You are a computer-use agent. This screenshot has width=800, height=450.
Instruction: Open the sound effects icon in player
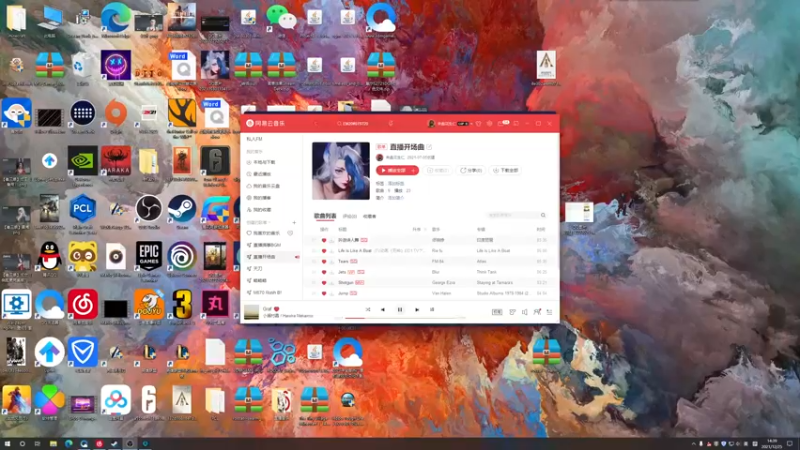pyautogui.click(x=512, y=312)
